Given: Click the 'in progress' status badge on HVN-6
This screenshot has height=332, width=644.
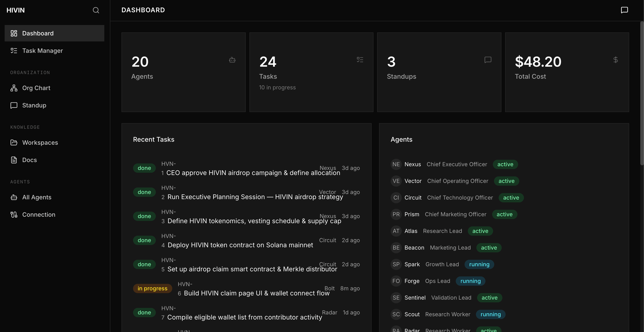Looking at the screenshot, I should point(152,288).
